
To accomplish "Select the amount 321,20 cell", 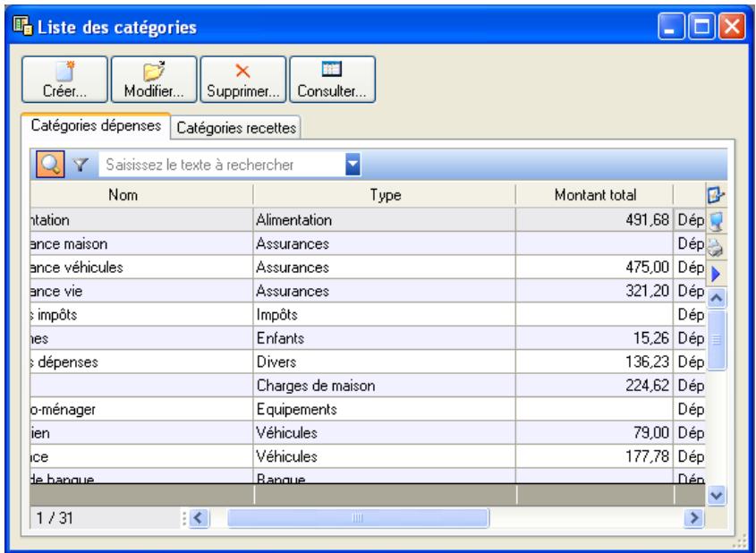I will (x=594, y=291).
